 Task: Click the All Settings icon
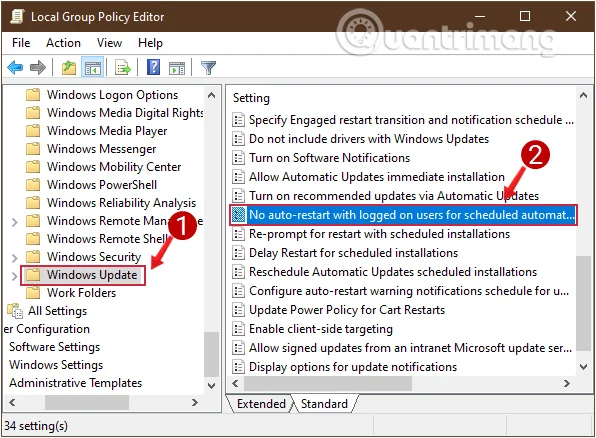click(x=15, y=311)
